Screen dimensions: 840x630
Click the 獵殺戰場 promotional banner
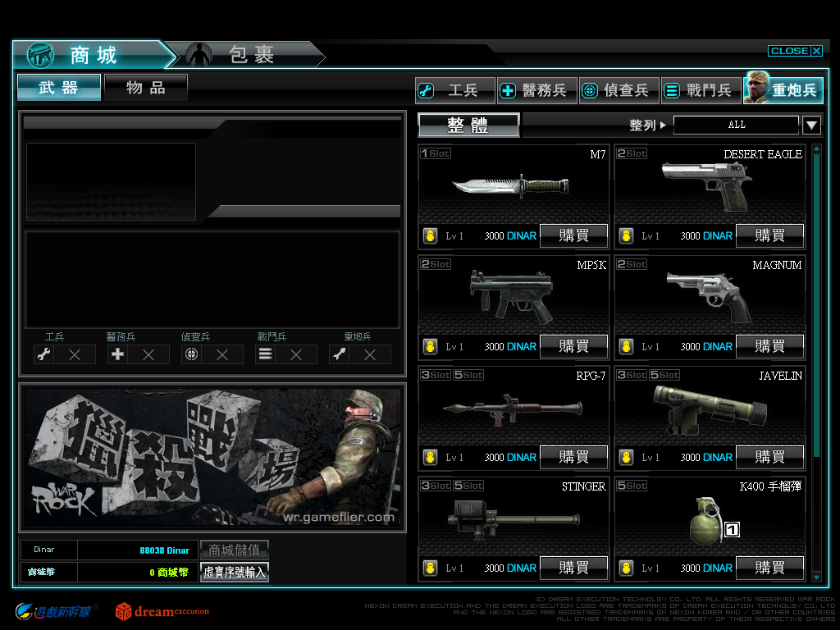click(x=212, y=458)
